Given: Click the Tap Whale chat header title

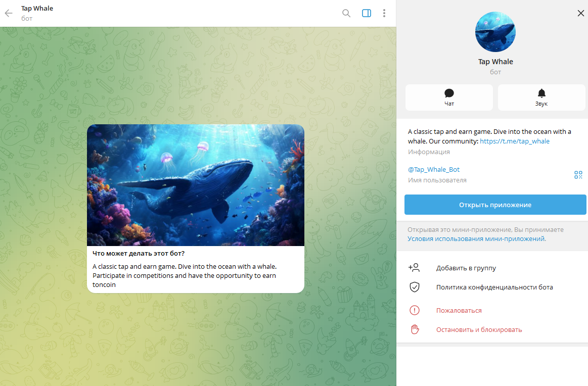Looking at the screenshot, I should (x=37, y=8).
